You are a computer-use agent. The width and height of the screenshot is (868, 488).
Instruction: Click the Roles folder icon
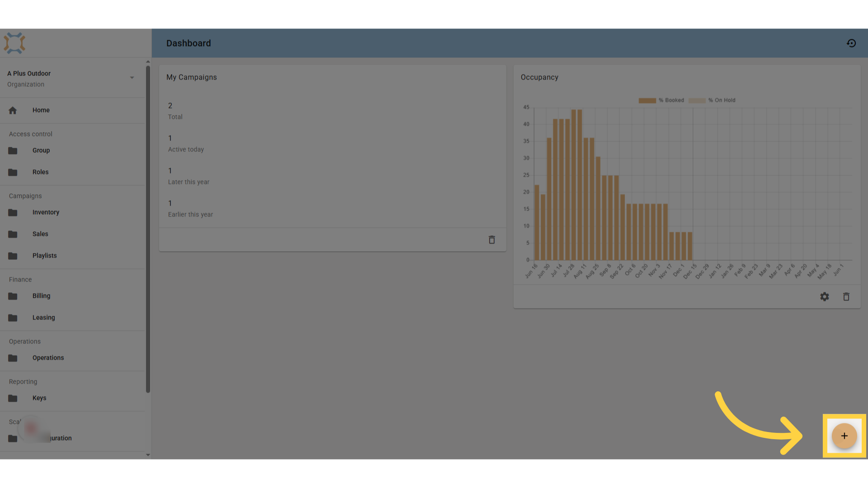tap(13, 172)
